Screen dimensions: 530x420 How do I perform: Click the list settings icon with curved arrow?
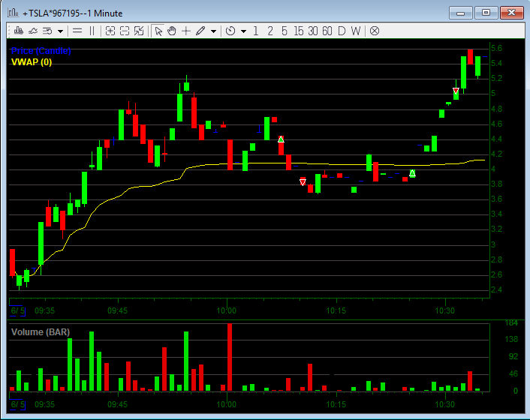[x=47, y=31]
